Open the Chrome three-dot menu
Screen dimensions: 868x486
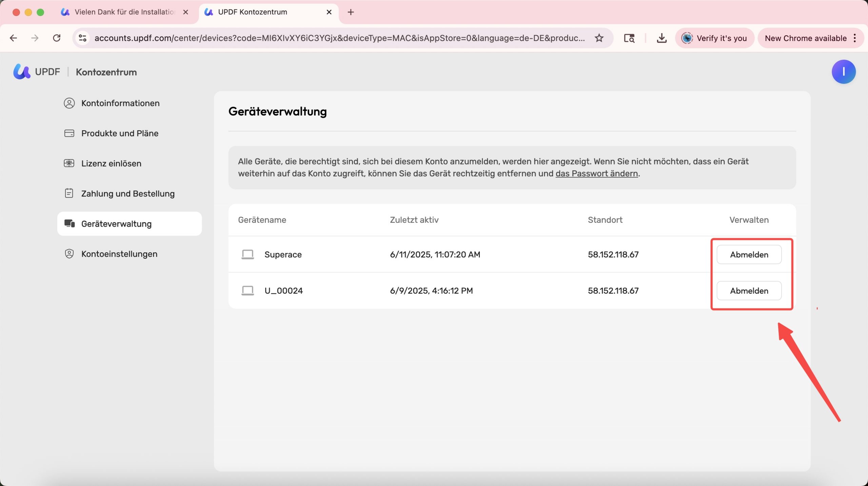855,38
